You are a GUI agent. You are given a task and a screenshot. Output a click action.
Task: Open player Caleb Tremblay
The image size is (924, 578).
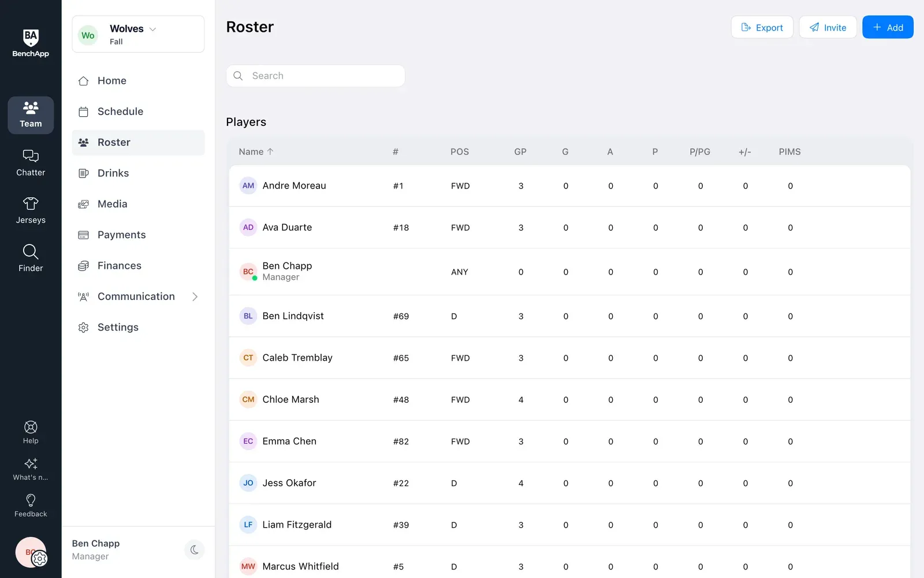coord(297,358)
